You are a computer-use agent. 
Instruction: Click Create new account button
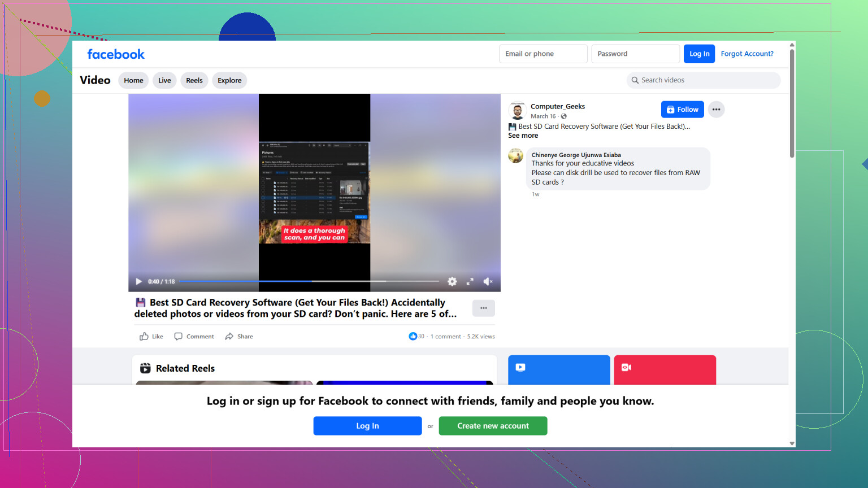pyautogui.click(x=493, y=426)
